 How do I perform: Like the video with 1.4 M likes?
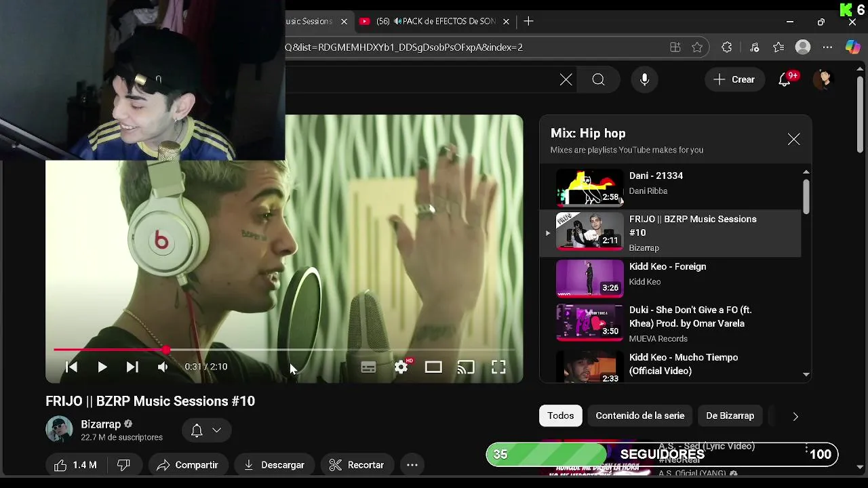[x=75, y=465]
